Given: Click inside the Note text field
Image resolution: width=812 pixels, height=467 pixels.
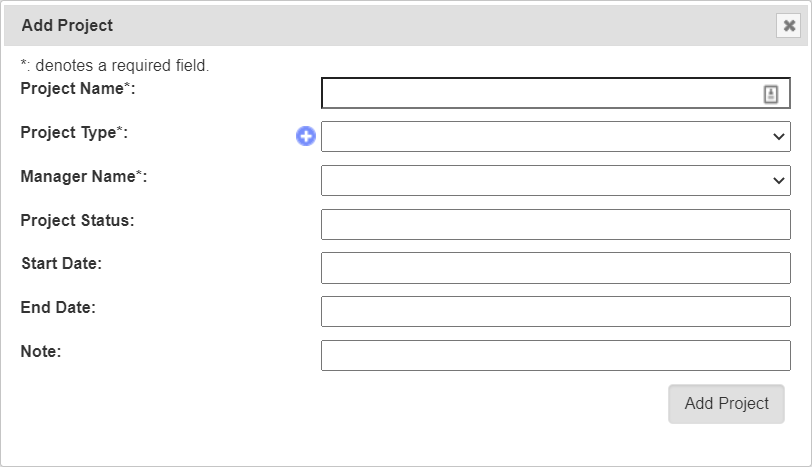Looking at the screenshot, I should 555,356.
